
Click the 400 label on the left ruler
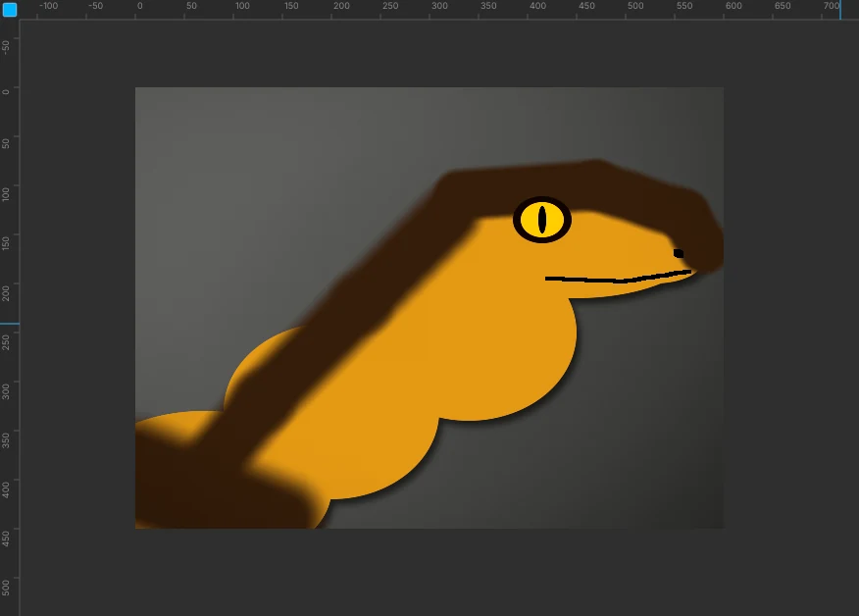[x=6, y=489]
